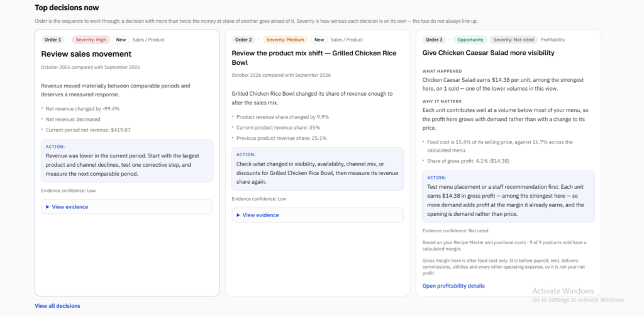Viewport: 644px width, 316px height.
Task: Click the Order 1 badge
Action: (x=53, y=40)
